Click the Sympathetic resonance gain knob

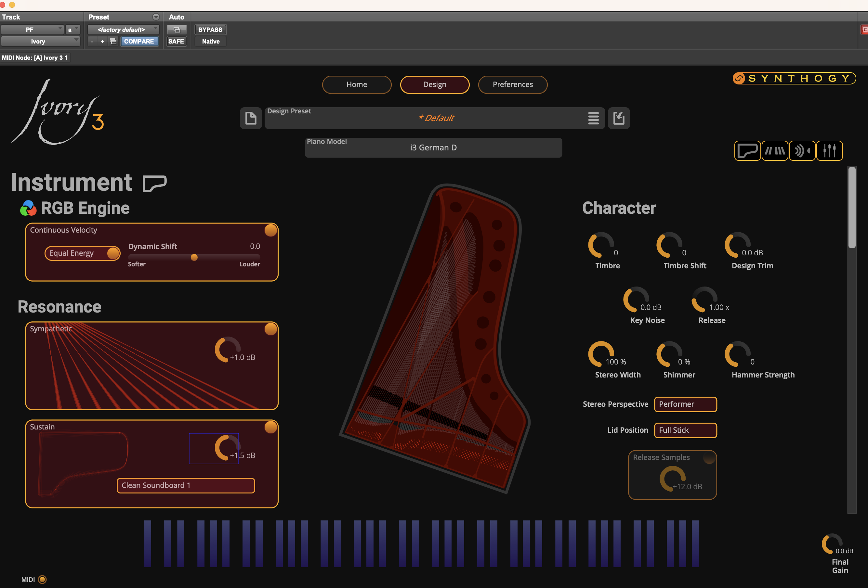(x=228, y=350)
